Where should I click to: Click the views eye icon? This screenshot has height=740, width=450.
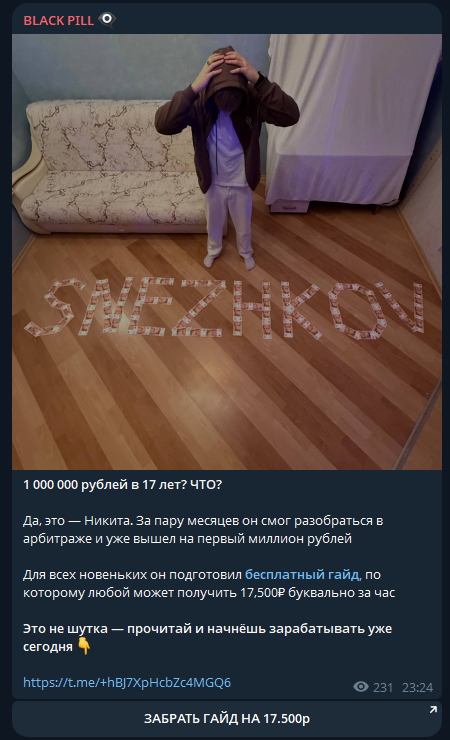pyautogui.click(x=361, y=687)
